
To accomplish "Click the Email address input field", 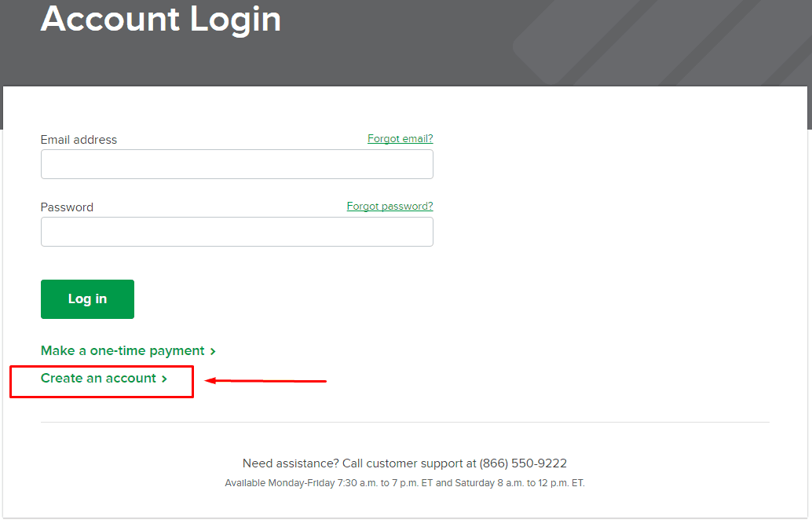I will click(236, 164).
